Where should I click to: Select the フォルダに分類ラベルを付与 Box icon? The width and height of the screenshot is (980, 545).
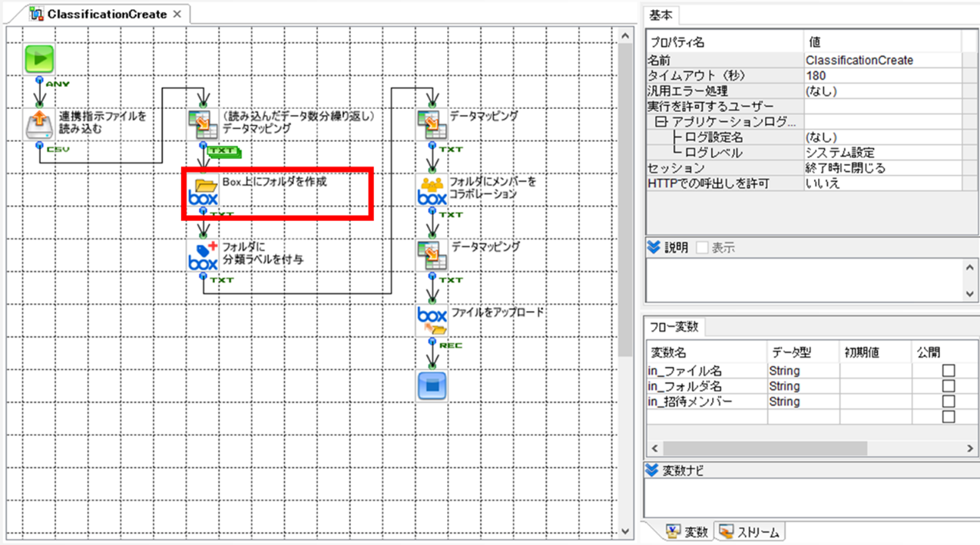pyautogui.click(x=204, y=256)
